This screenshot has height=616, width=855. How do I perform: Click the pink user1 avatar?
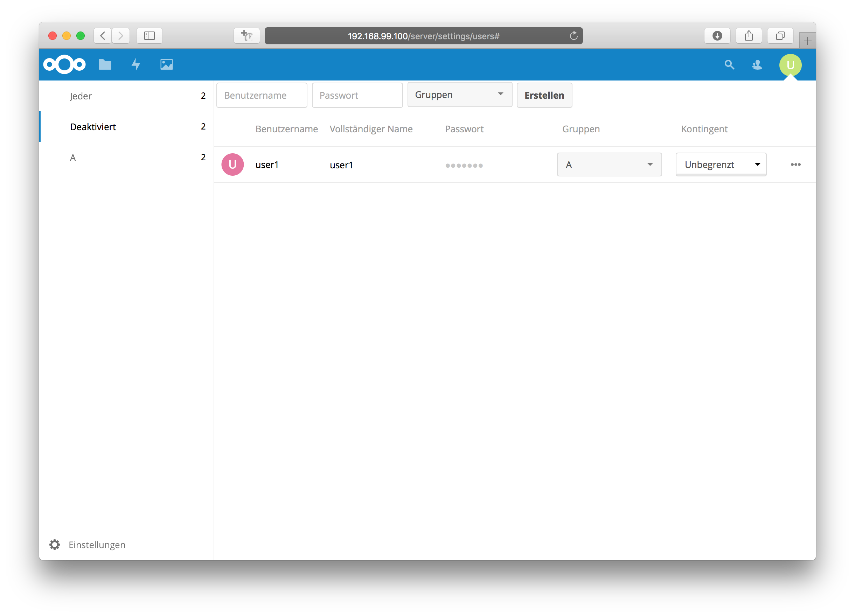pos(232,164)
